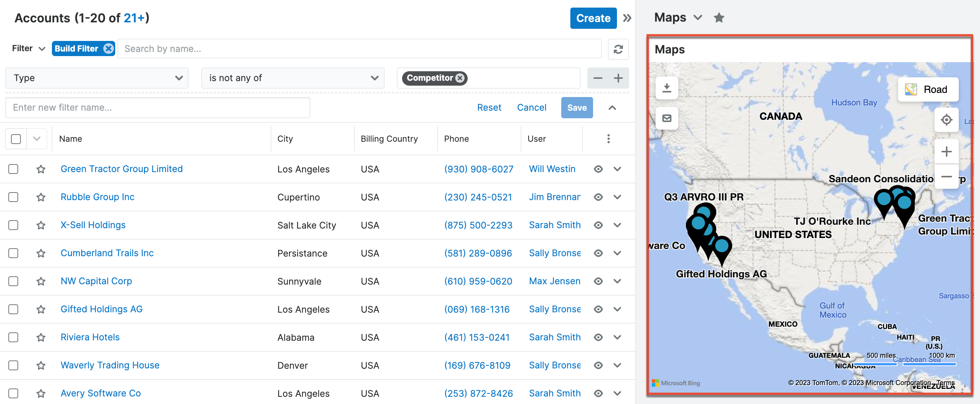The height and width of the screenshot is (404, 980).
Task: Zoom in using the map plus icon
Action: [x=947, y=151]
